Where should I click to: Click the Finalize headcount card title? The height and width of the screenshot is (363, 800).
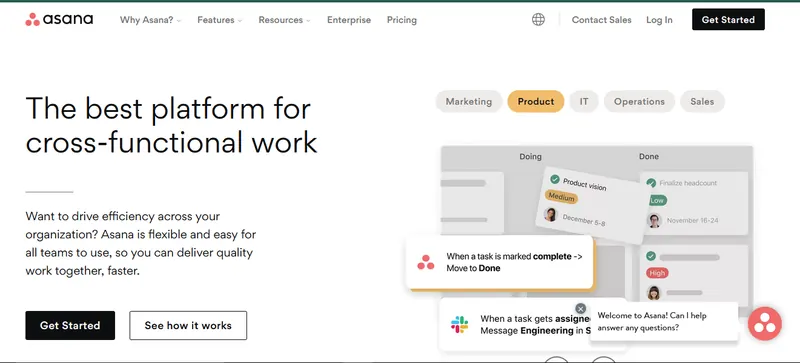[x=688, y=183]
